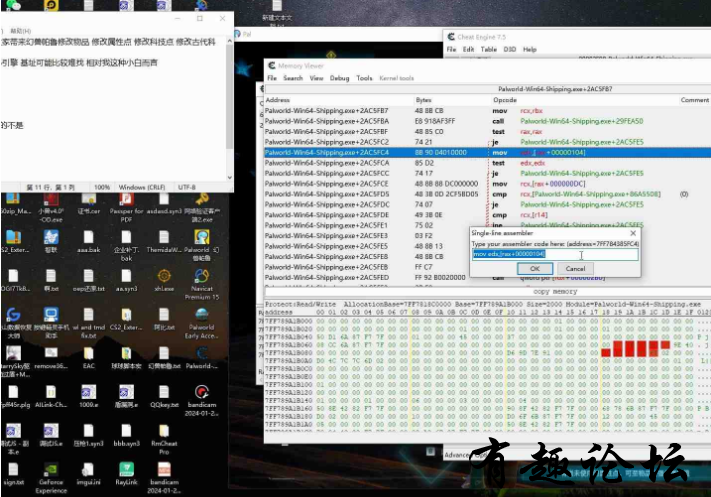The image size is (711, 497).
Task: Open Table menu in Cheat Engine window
Action: tap(489, 49)
